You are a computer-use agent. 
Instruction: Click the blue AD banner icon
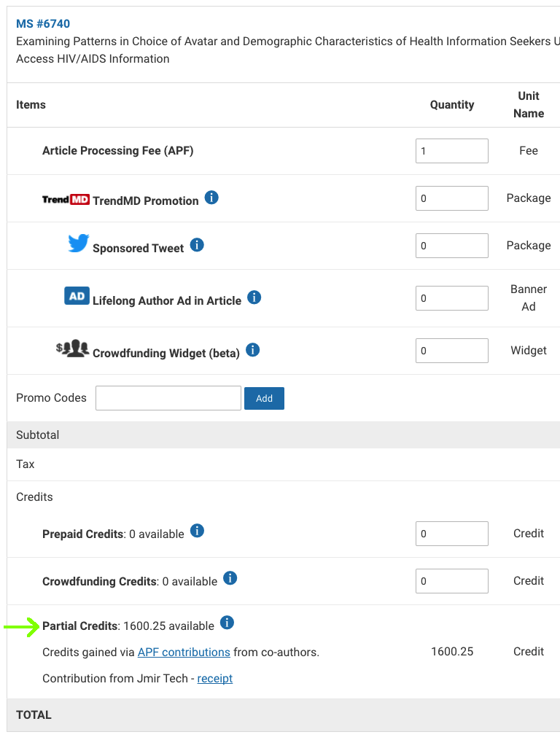pos(77,297)
